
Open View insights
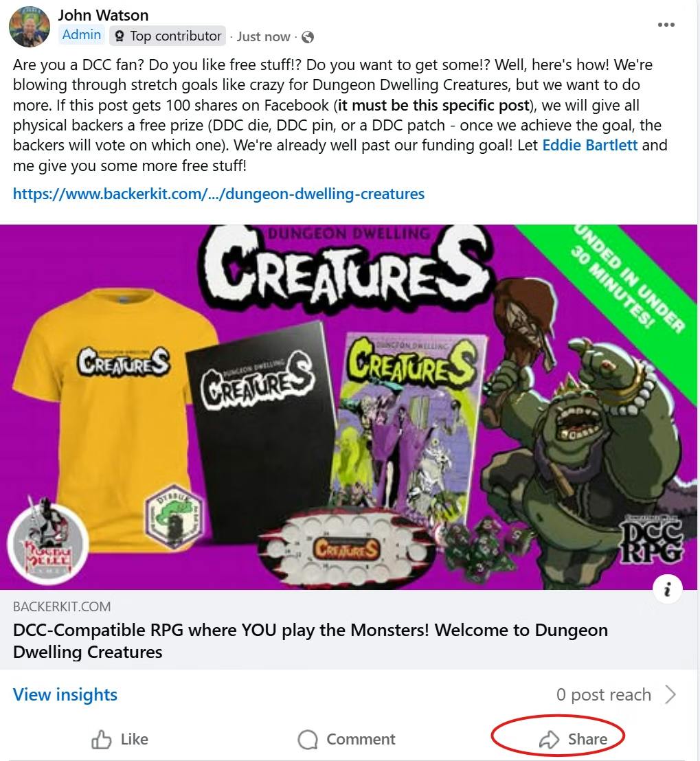point(65,695)
